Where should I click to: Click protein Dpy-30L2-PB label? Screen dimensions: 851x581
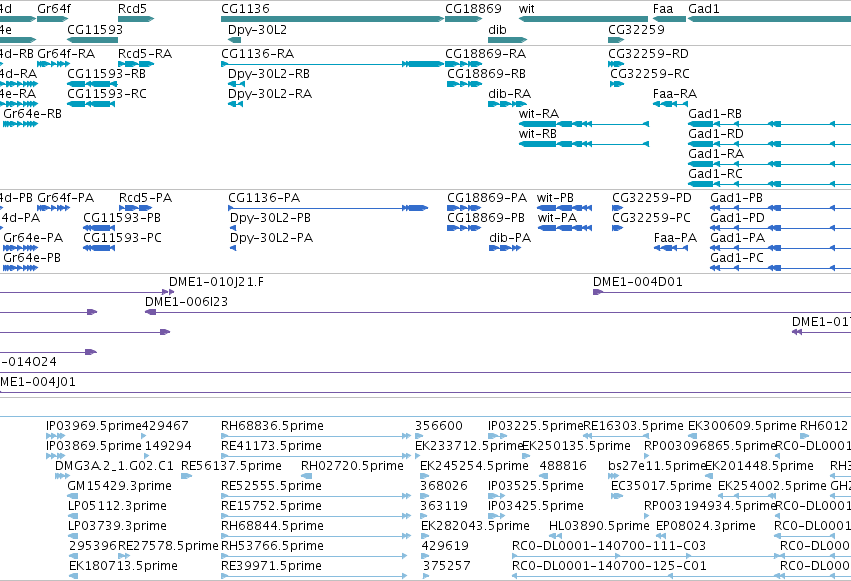point(270,218)
